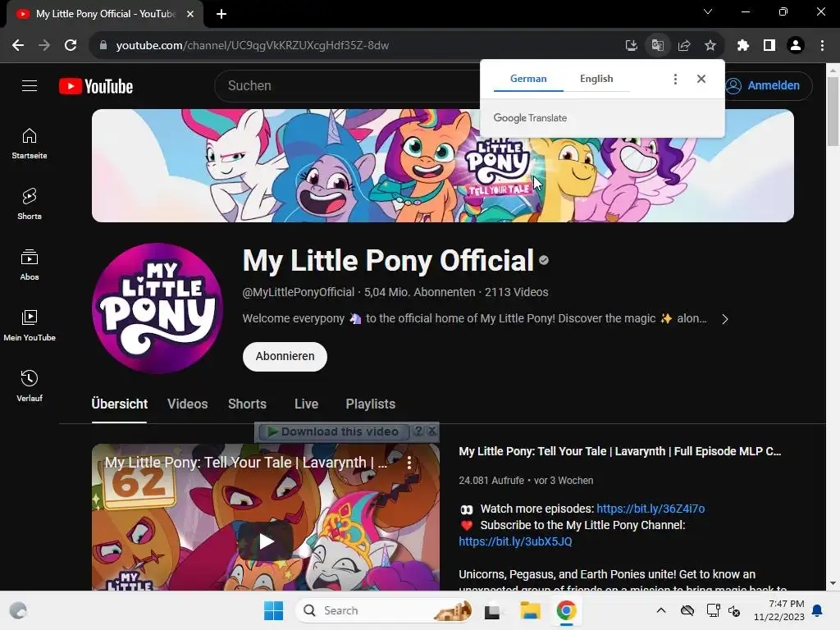Screen dimensions: 840x630
Task: Switch to the channel Videos tab
Action: pyautogui.click(x=188, y=404)
